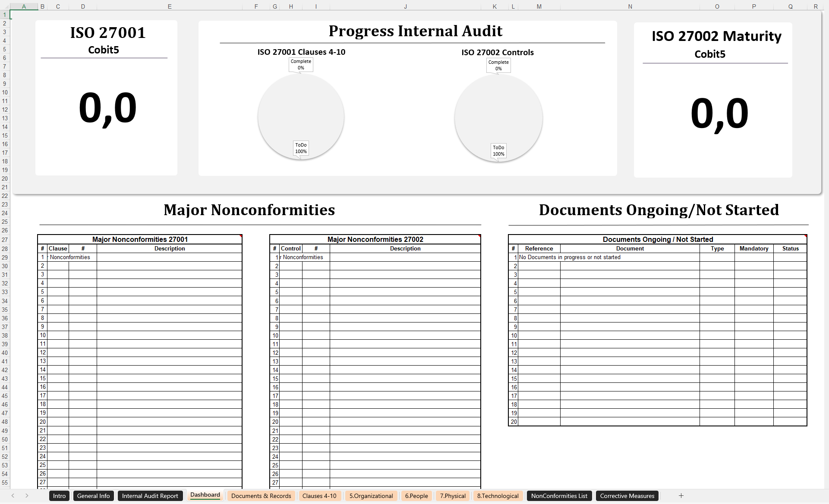829x504 pixels.
Task: Open the NonConformities List sheet
Action: pyautogui.click(x=559, y=496)
